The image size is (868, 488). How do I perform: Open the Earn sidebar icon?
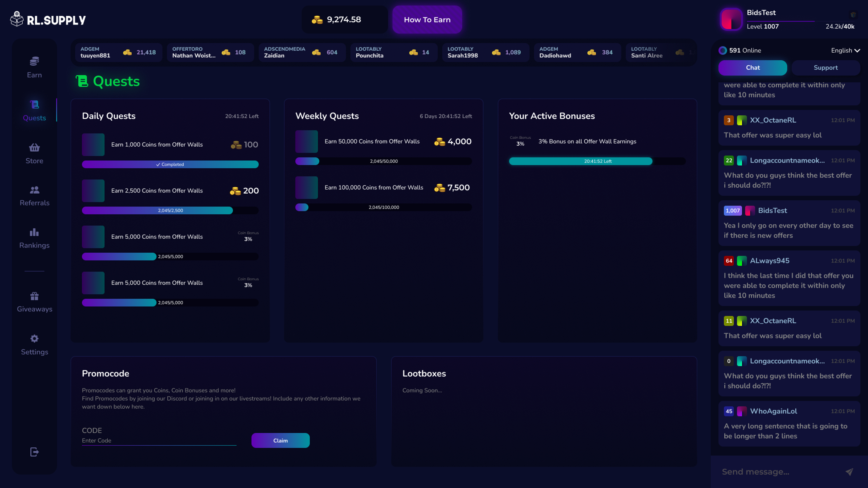[34, 61]
